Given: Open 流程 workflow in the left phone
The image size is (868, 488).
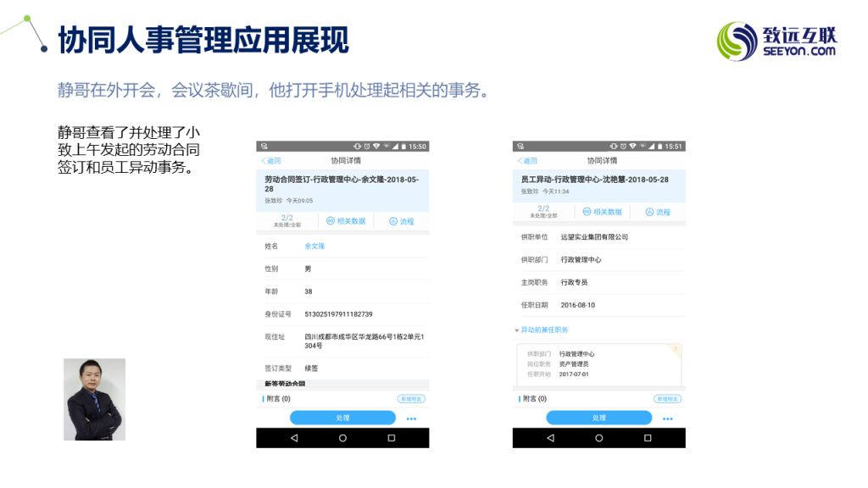Looking at the screenshot, I should point(402,221).
